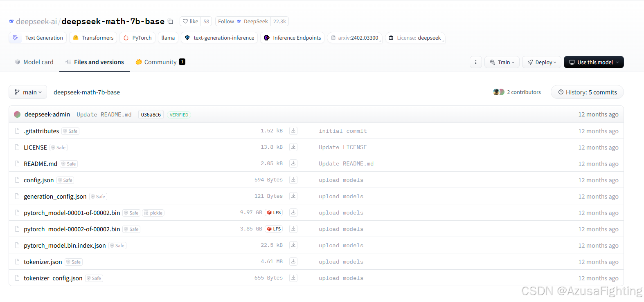Screen dimensions: 644x302
Task: Click the Safe badge next to LICENSE
Action: 59,148
